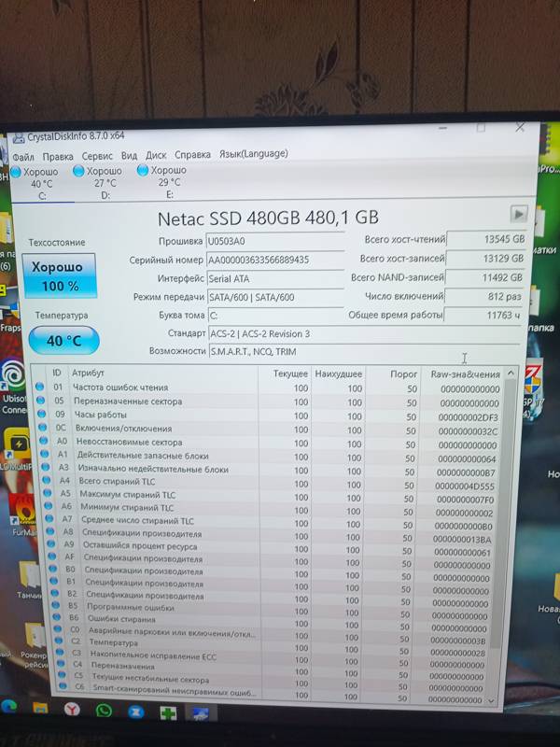
Task: Click status dot for Всего стираний TLC row
Action: [x=46, y=480]
